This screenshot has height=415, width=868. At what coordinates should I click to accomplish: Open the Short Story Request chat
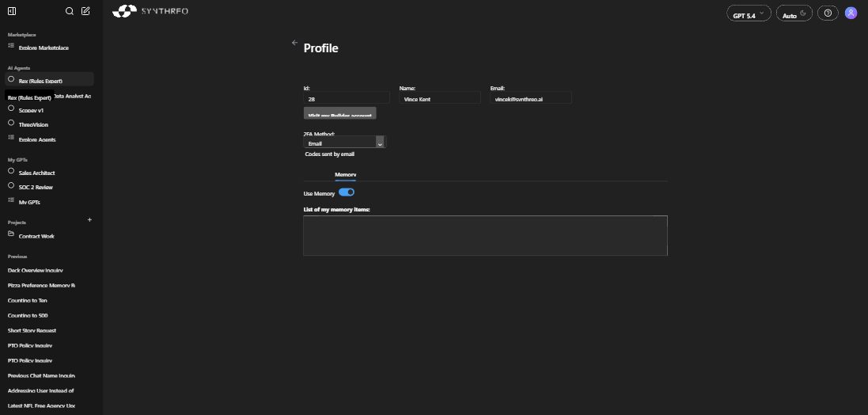[32, 330]
